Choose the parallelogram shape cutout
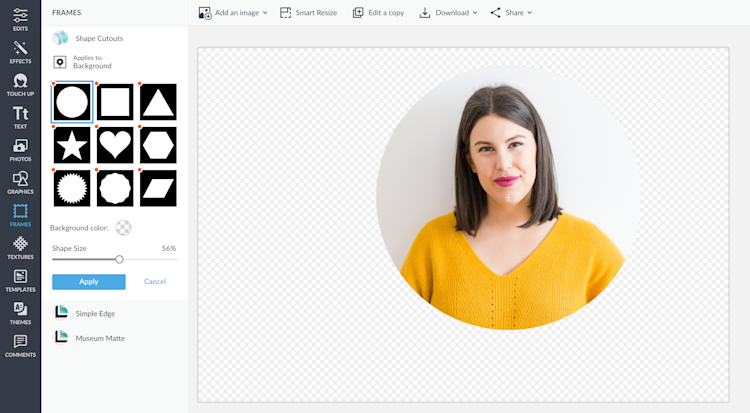The width and height of the screenshot is (750, 413). 158,188
